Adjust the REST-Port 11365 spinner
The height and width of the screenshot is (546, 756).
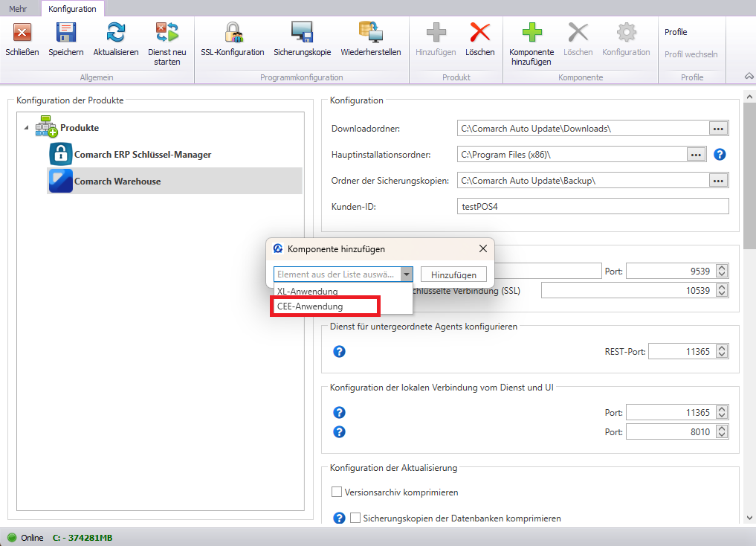722,351
